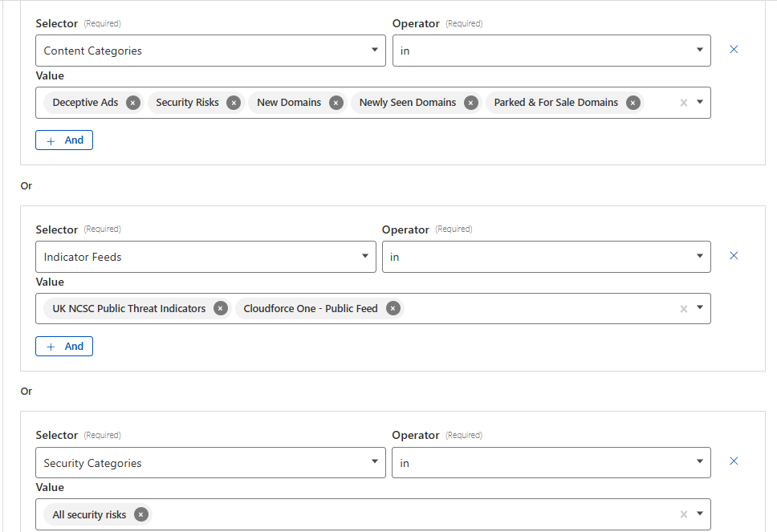Open operator dropdown for Content Categories
The image size is (777, 532).
[551, 51]
